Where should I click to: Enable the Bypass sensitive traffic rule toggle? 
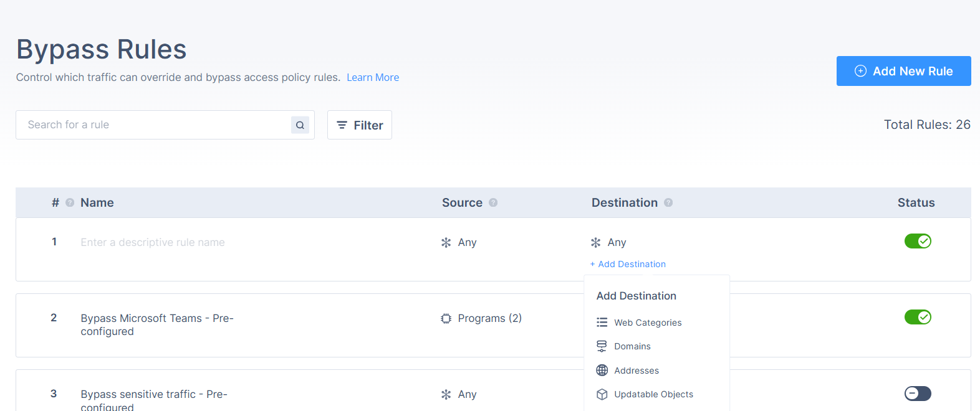(918, 393)
